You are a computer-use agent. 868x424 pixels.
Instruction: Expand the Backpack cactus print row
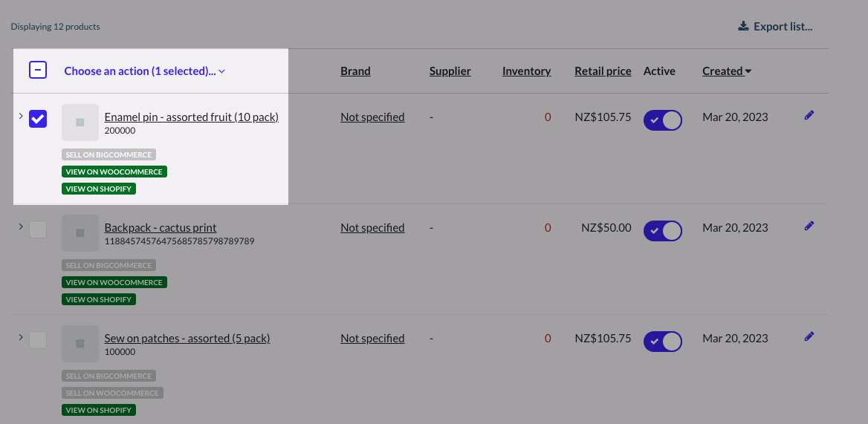click(20, 226)
